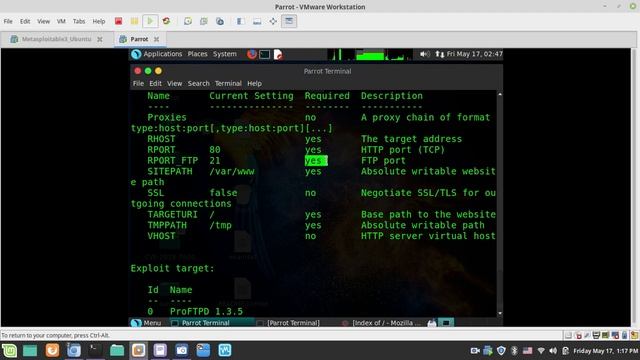This screenshot has width=640, height=360.
Task: Open the Parrot Menu button in bottom panel
Action: click(146, 323)
